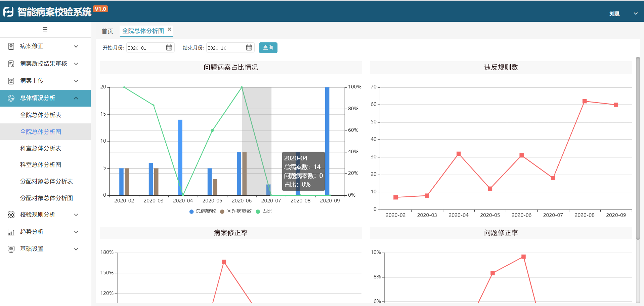Click the 病案质控结果审核 sidebar icon
The image size is (644, 306).
coord(11,64)
